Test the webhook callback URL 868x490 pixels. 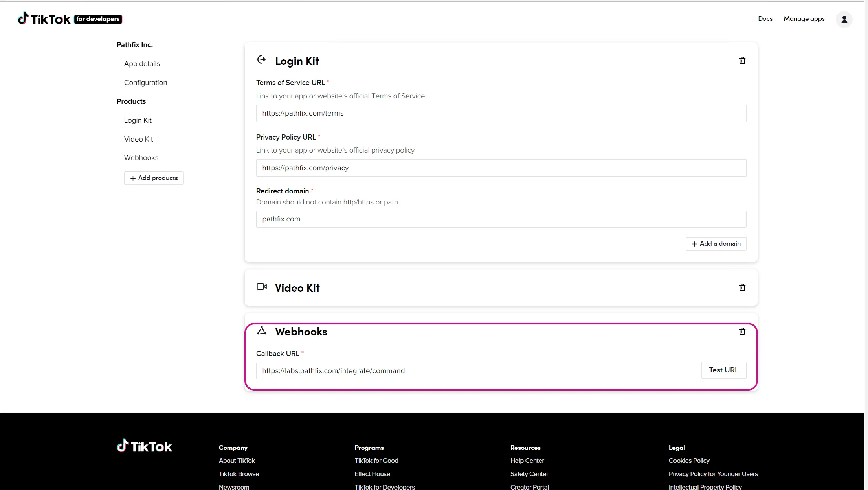[723, 370]
